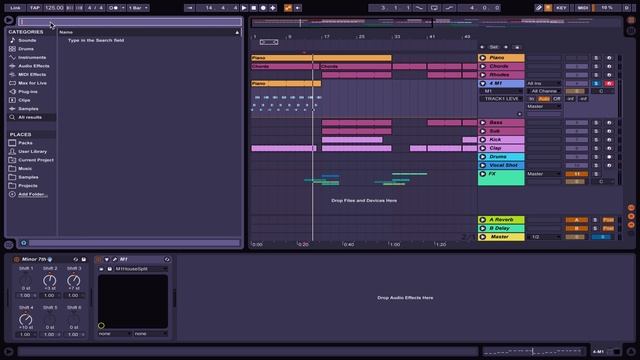Unfold the FX track
This screenshot has width=640, height=360.
(x=483, y=174)
